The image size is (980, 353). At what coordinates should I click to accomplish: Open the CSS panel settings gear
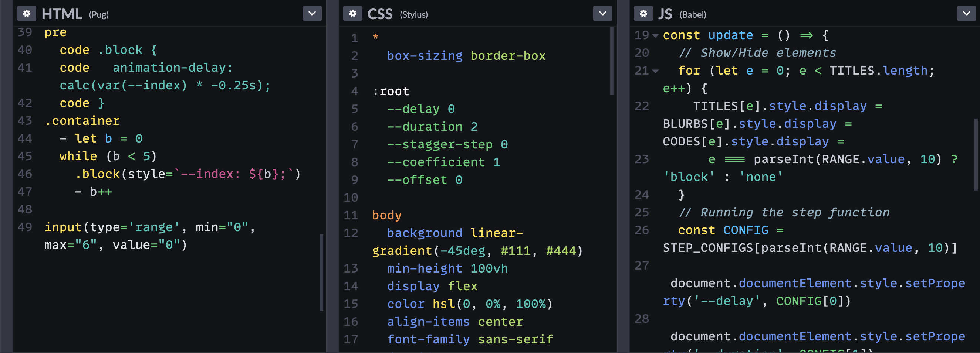coord(353,13)
